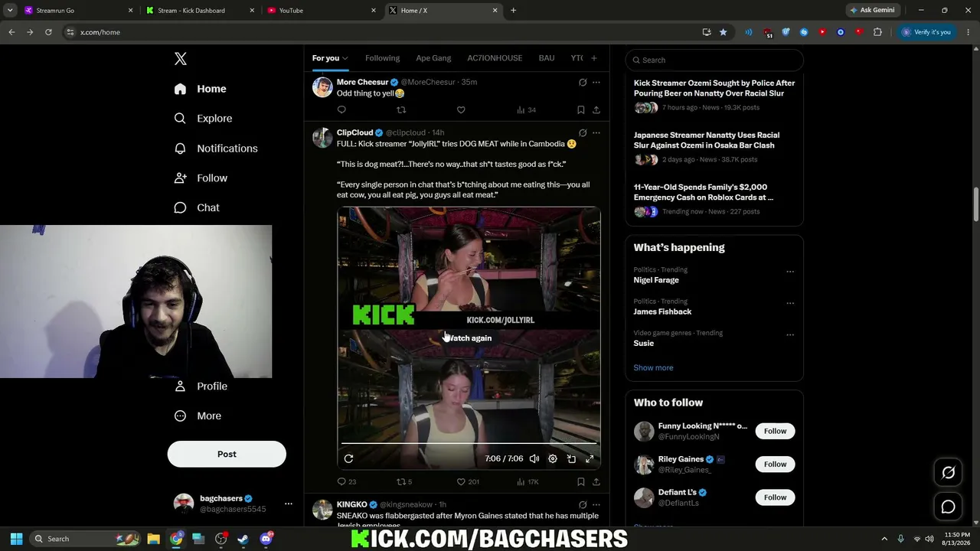Click the video progress bar
980x551 pixels.
click(469, 443)
